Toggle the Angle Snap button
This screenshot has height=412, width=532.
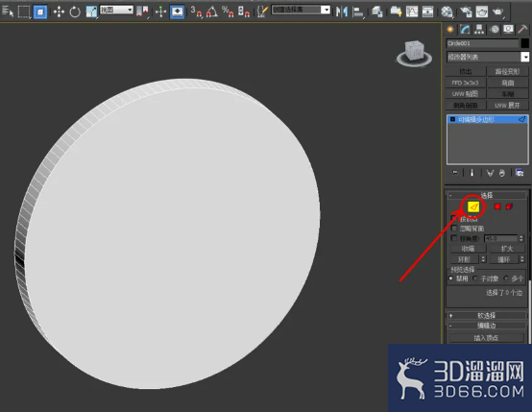click(x=212, y=12)
